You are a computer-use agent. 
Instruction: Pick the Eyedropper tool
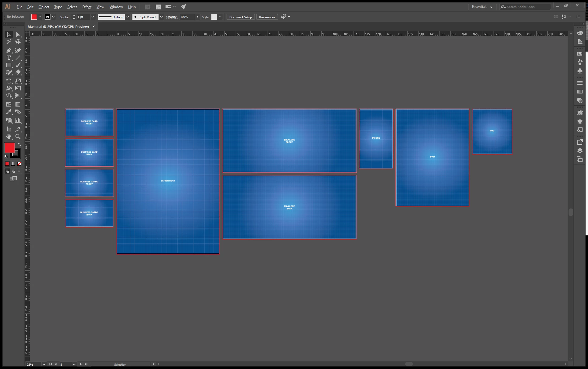[x=9, y=112]
